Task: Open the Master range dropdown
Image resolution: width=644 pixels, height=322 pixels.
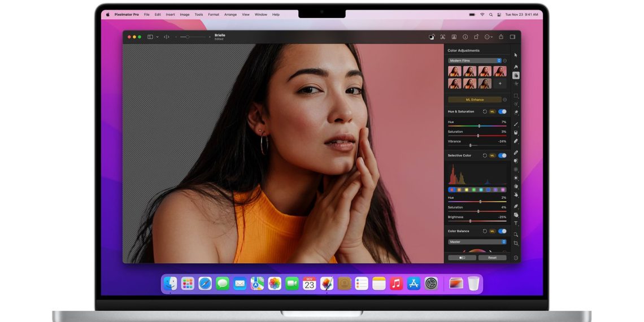Action: [477, 242]
